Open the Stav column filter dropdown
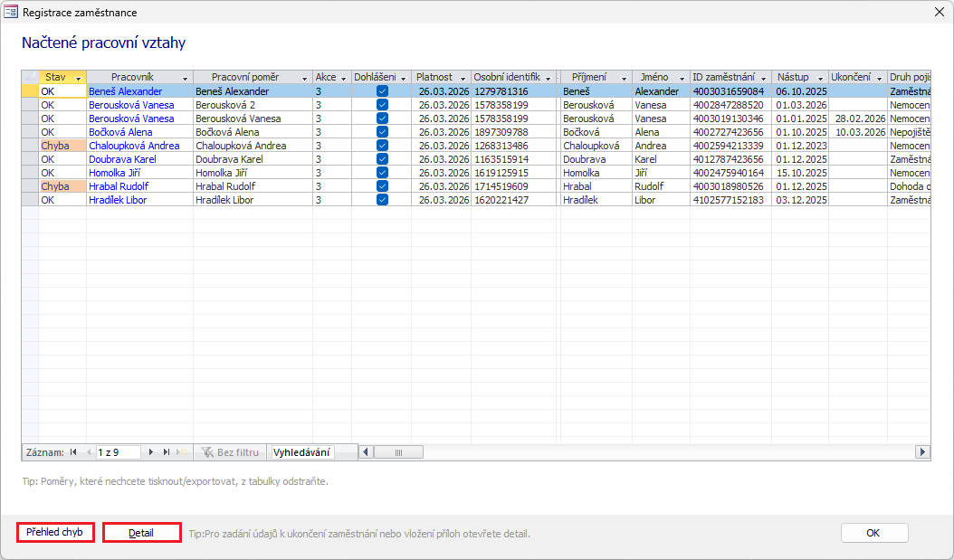 click(x=79, y=78)
